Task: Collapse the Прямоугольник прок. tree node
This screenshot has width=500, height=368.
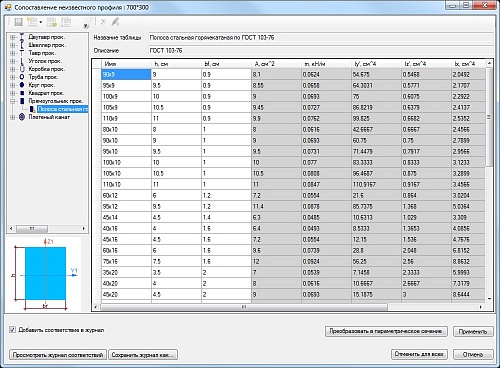Action: [13, 101]
